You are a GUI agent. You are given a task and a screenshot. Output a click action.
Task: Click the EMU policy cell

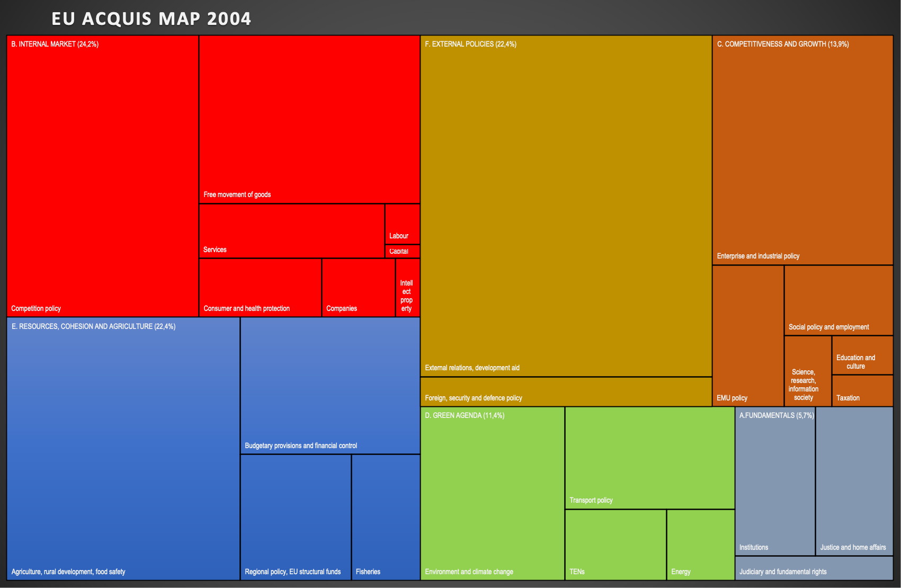pyautogui.click(x=748, y=336)
